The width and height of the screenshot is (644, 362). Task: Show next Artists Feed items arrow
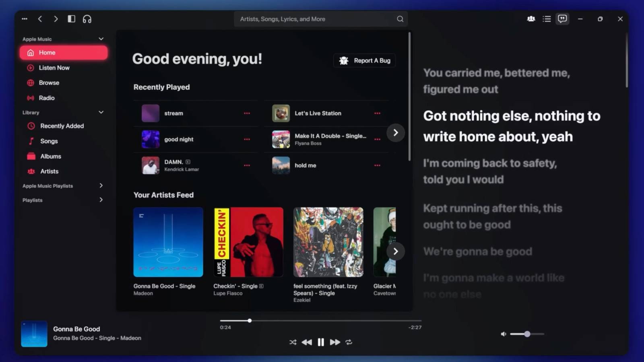(396, 251)
